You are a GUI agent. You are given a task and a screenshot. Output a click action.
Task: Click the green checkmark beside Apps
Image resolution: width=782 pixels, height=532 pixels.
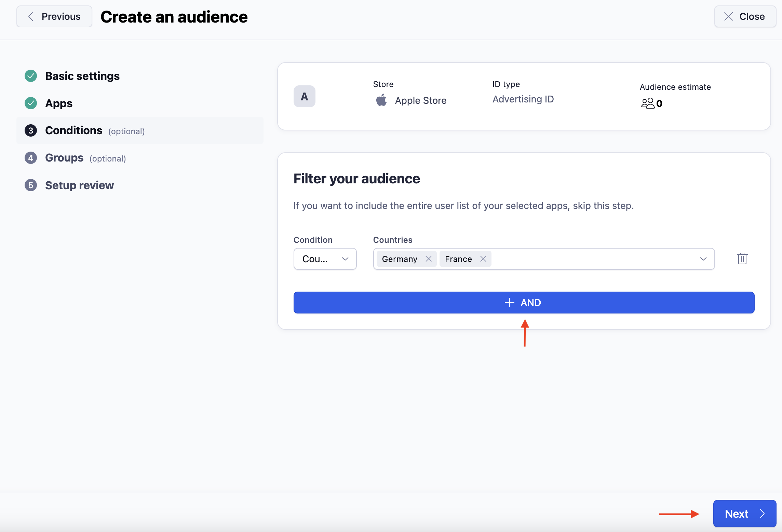[31, 103]
